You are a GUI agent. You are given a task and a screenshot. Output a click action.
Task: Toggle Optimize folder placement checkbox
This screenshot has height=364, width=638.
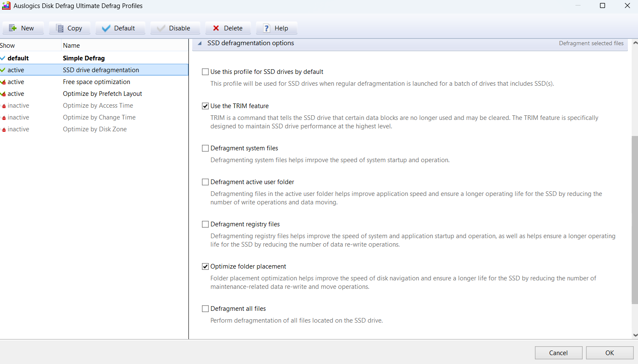click(205, 266)
